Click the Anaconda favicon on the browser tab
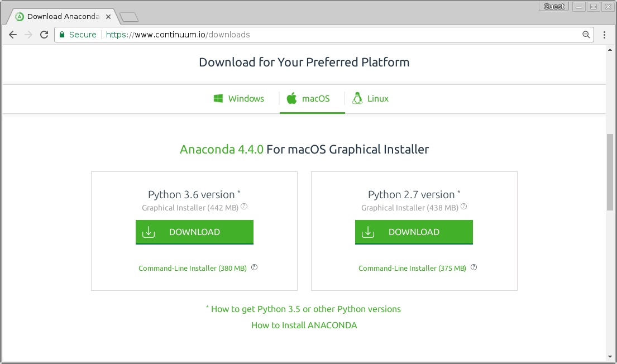The height and width of the screenshot is (364, 617). [x=19, y=16]
